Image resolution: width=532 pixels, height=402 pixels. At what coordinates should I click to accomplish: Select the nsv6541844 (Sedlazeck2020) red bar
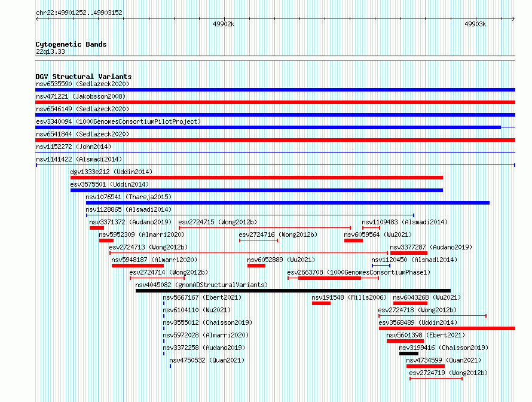pos(275,140)
